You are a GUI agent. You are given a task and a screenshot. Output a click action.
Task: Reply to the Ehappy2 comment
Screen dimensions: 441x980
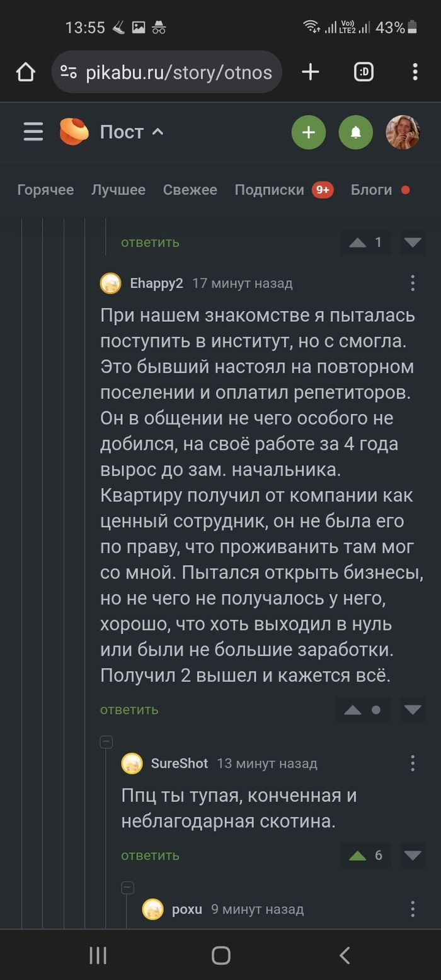click(129, 710)
